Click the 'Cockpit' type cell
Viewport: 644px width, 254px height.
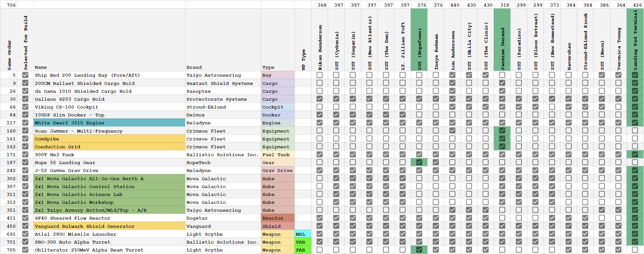coord(278,107)
